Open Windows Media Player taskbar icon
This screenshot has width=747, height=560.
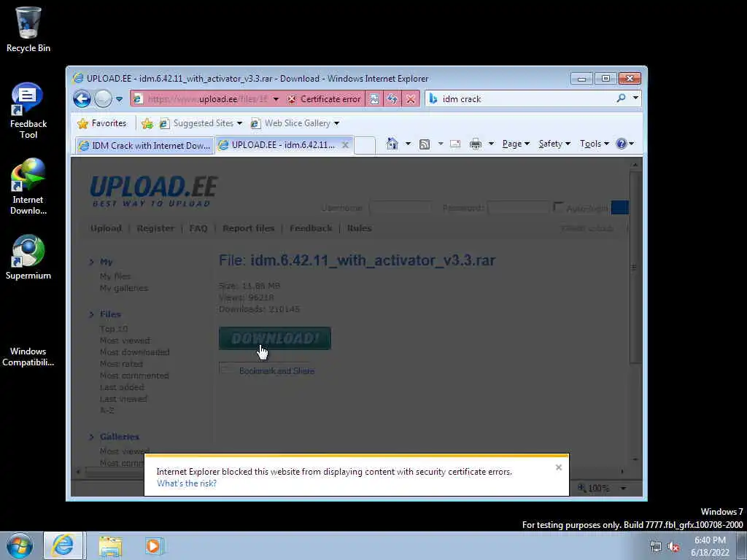pyautogui.click(x=153, y=546)
